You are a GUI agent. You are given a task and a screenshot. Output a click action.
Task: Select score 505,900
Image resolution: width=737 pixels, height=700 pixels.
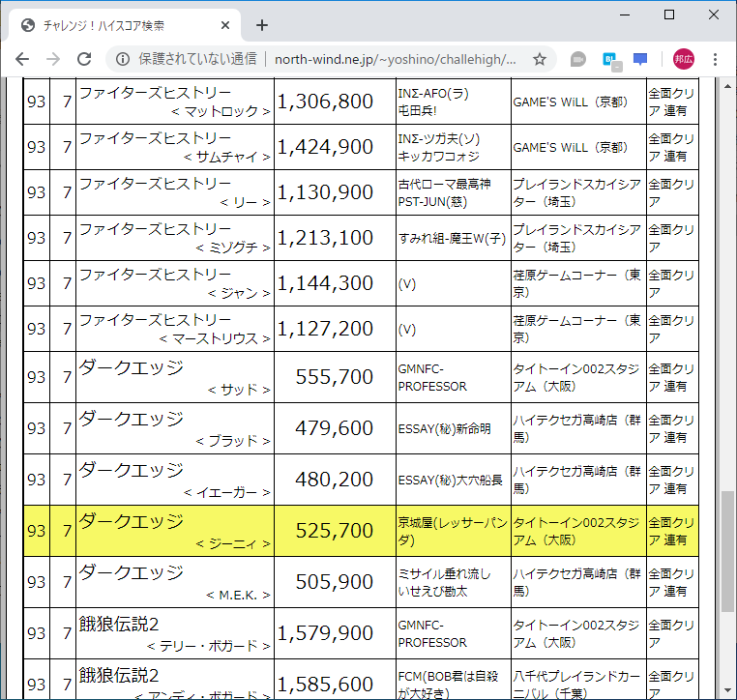click(335, 582)
